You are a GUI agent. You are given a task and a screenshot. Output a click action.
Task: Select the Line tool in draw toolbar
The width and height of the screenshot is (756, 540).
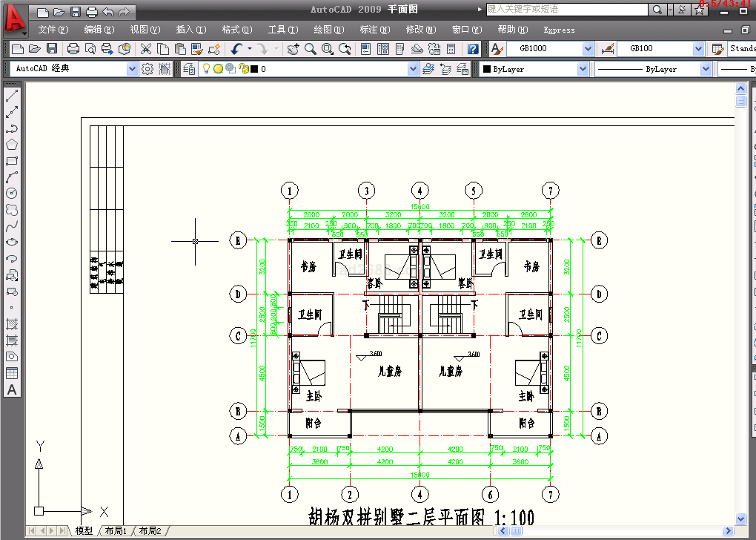coord(12,96)
